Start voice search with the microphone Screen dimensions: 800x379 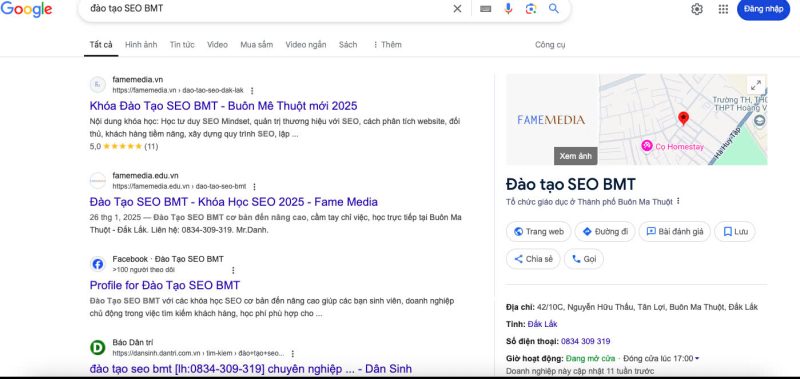pos(508,9)
